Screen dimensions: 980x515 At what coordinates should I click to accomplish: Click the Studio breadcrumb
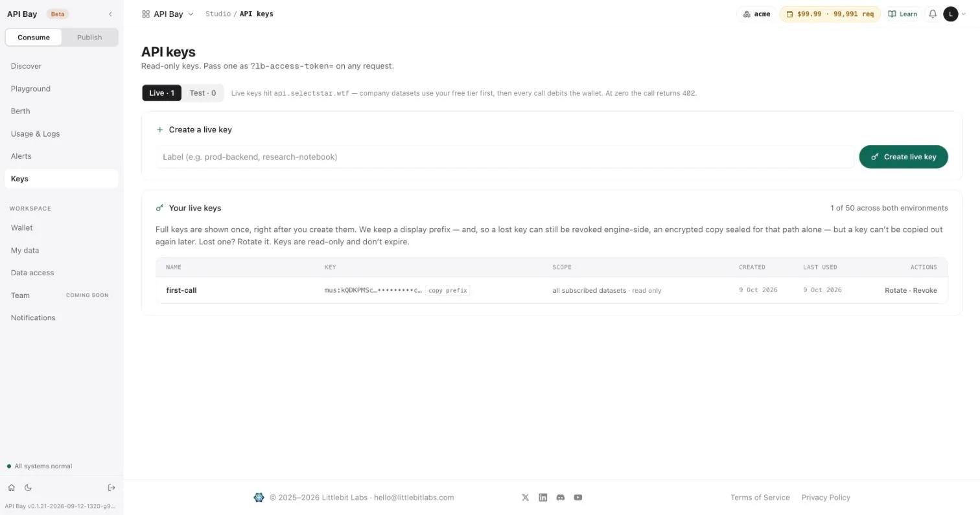218,14
